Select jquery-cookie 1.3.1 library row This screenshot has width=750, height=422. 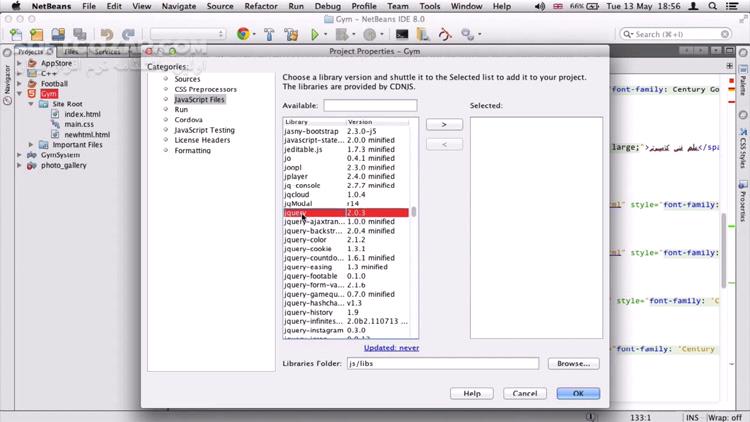(x=346, y=249)
